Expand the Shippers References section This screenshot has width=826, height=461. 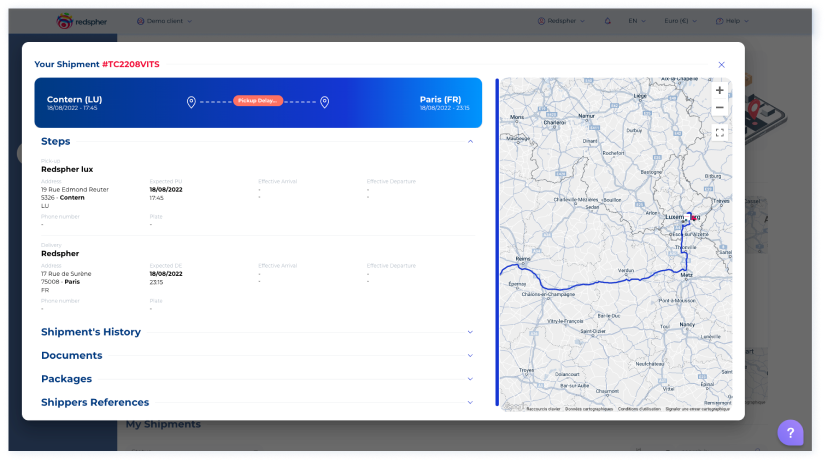[x=470, y=403]
